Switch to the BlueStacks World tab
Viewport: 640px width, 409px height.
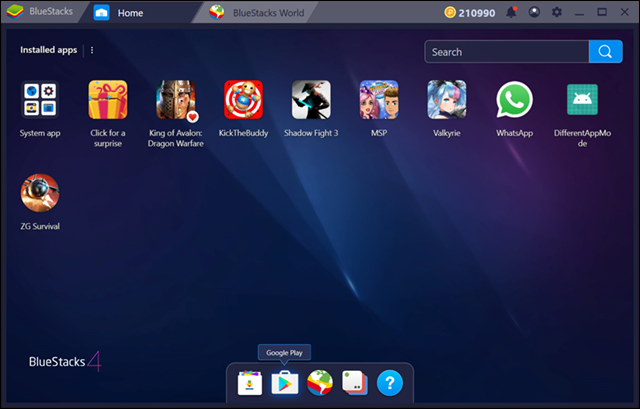tap(257, 13)
